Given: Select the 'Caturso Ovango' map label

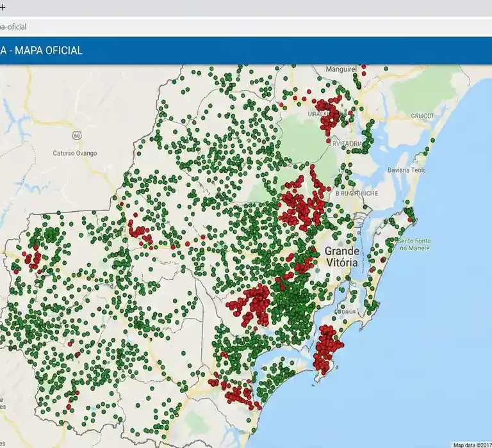Looking at the screenshot, I should pyautogui.click(x=75, y=154).
